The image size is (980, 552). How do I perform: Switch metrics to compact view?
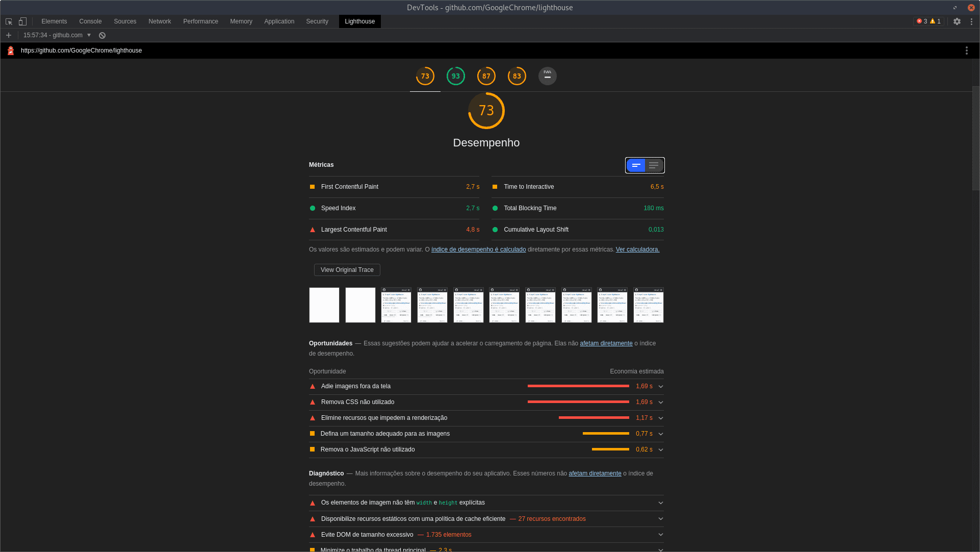[636, 165]
